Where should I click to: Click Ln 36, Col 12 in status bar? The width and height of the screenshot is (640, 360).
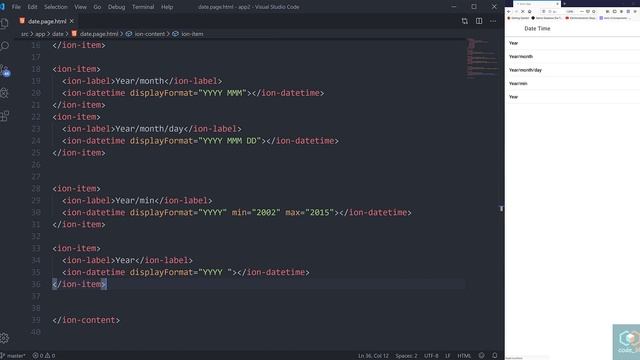tap(373, 356)
